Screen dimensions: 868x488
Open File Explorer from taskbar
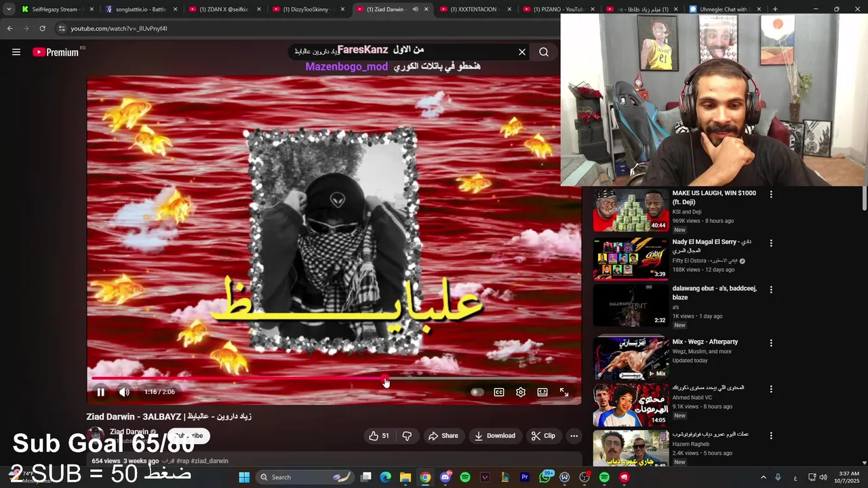coord(406,477)
